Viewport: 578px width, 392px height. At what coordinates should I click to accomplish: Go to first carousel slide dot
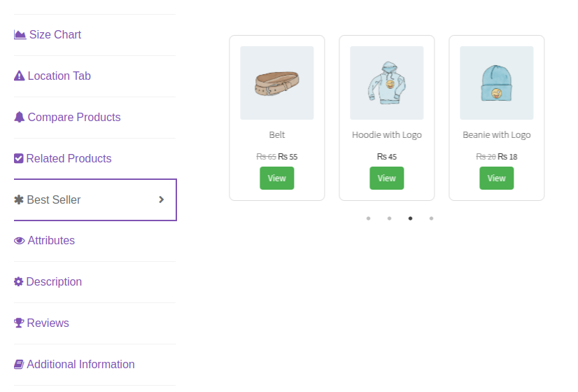click(x=368, y=218)
